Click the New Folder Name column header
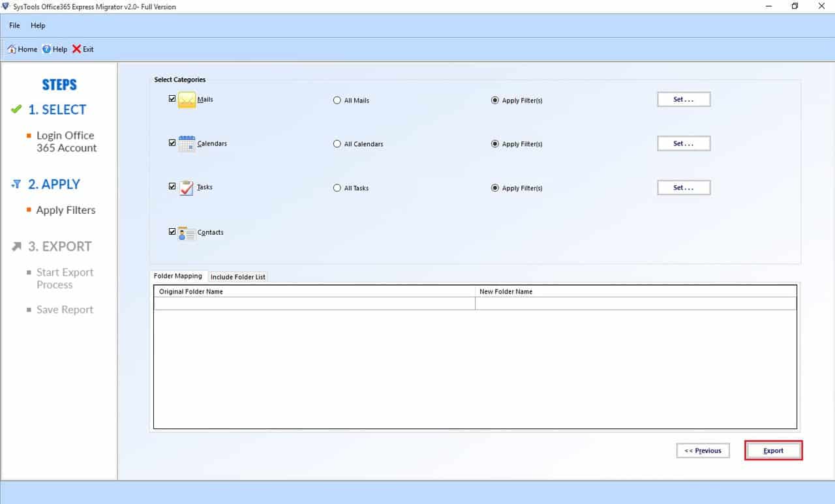Screen dimensions: 835x504 click(635, 291)
